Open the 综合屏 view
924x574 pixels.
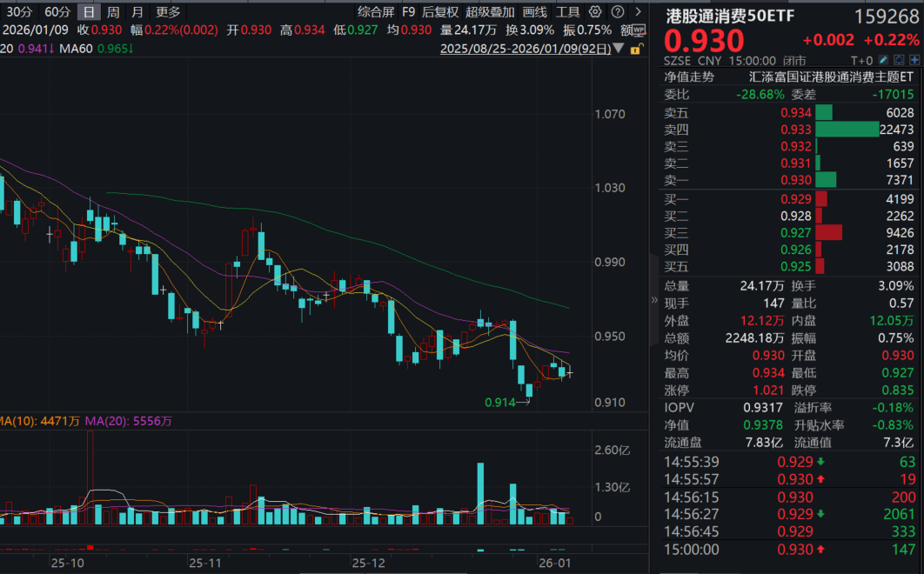coord(376,12)
